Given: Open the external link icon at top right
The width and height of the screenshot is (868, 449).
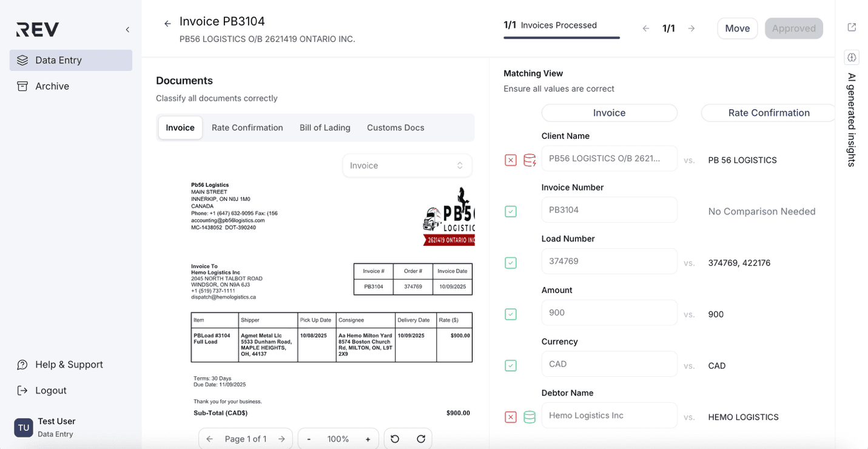Looking at the screenshot, I should (x=852, y=27).
